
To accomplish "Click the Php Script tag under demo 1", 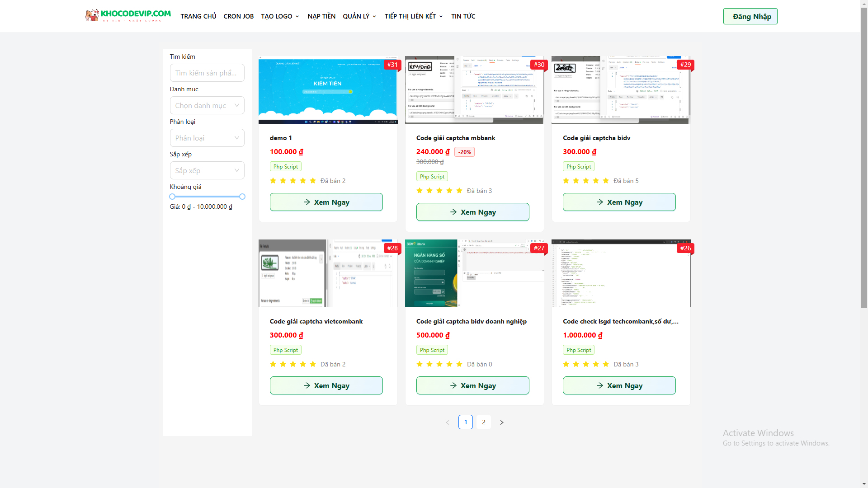I will (285, 167).
